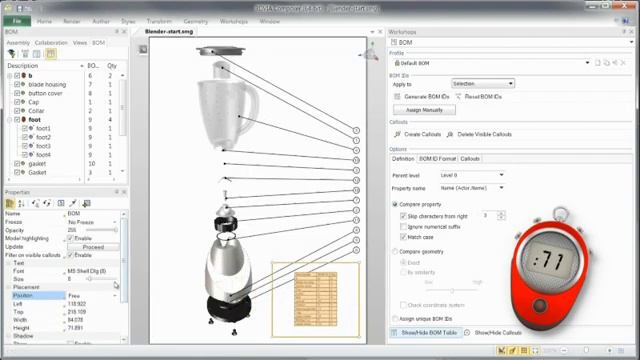Viewport: 640px width, 360px height.
Task: Click the Left value field
Action: click(x=92, y=304)
